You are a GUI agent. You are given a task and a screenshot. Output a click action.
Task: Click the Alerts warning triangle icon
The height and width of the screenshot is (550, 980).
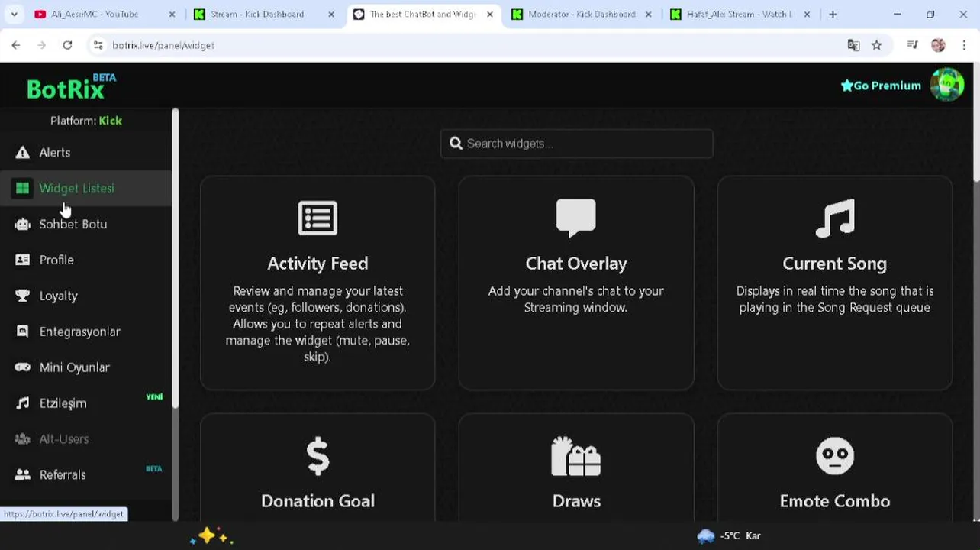[23, 153]
